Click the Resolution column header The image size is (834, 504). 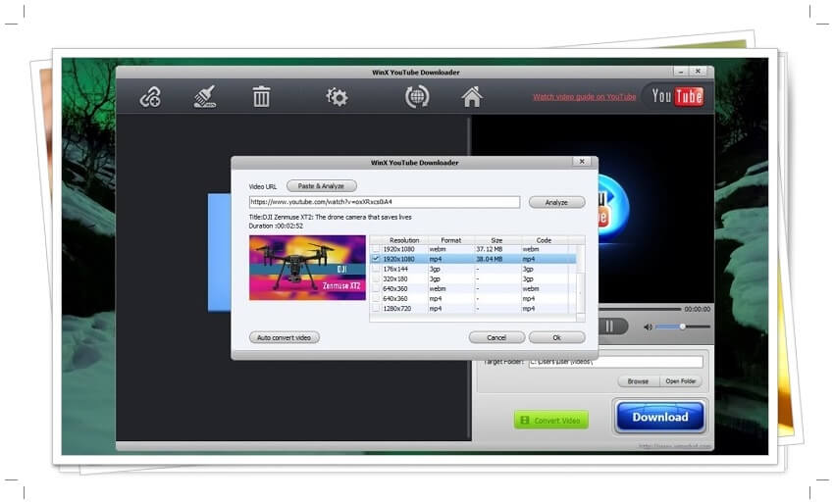click(404, 240)
